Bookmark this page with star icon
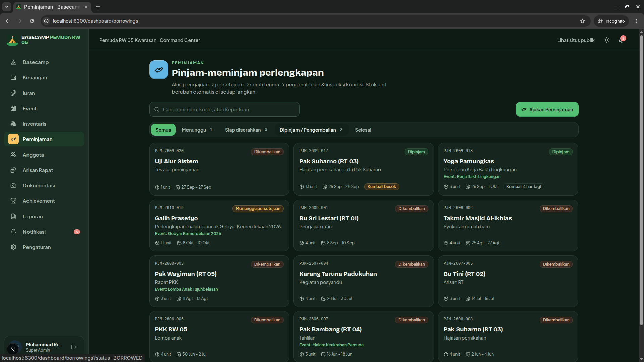Image resolution: width=644 pixels, height=362 pixels. [583, 21]
